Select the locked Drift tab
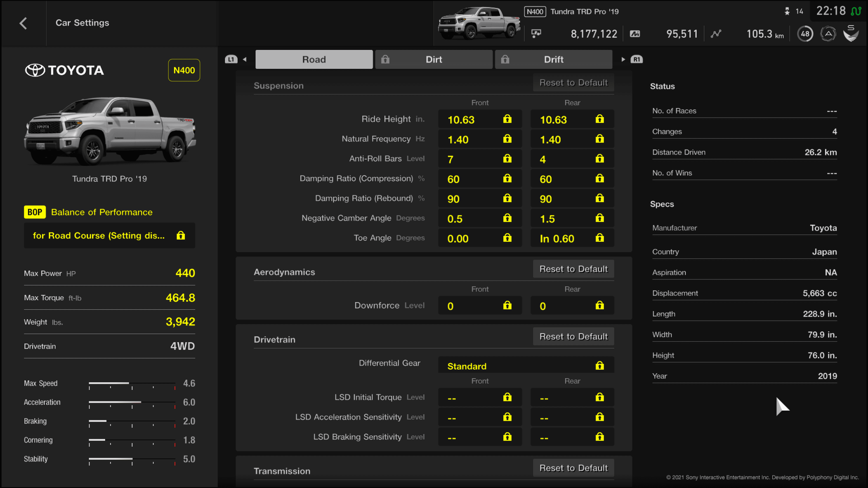This screenshot has width=868, height=488. tap(553, 59)
